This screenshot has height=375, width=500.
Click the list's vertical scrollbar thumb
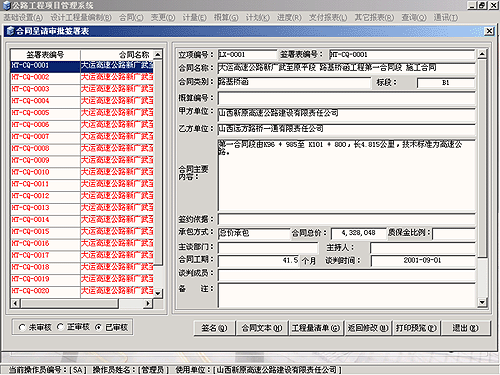158,162
